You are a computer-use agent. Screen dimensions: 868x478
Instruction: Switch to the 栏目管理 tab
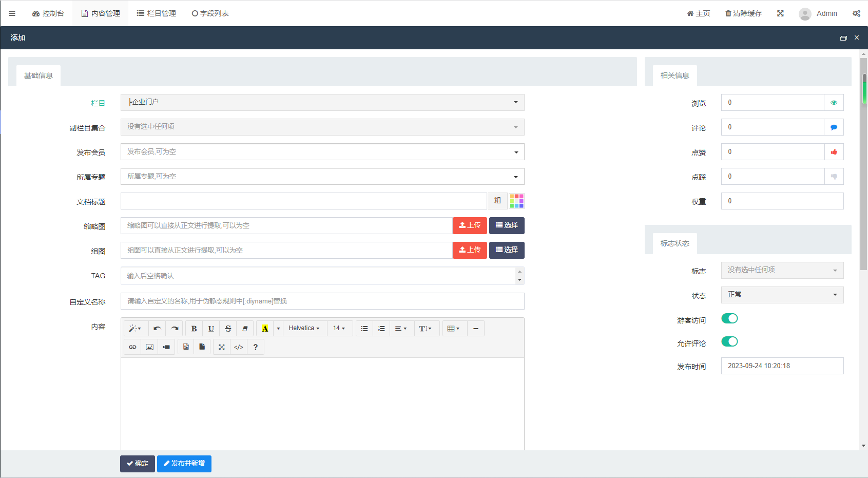pyautogui.click(x=157, y=13)
